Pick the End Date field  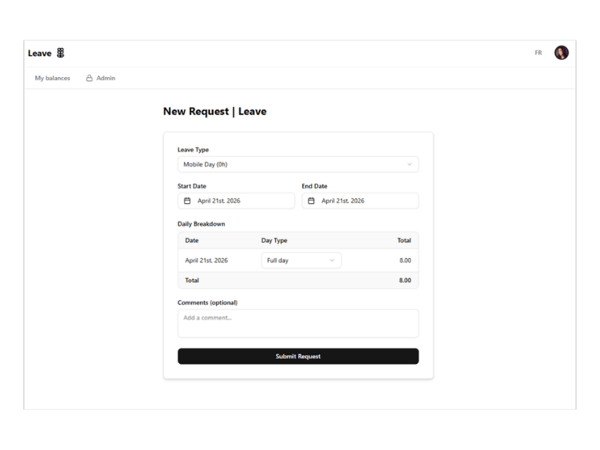tap(360, 201)
